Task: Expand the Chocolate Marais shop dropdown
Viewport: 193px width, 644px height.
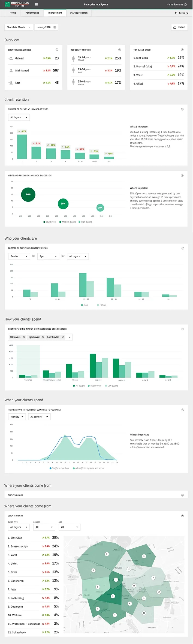Action: pyautogui.click(x=19, y=27)
